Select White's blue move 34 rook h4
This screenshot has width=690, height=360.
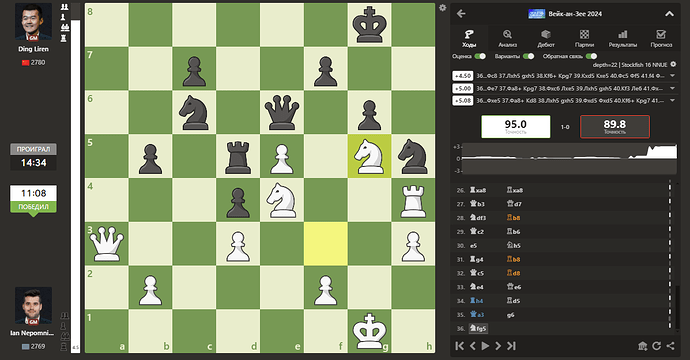pos(477,301)
